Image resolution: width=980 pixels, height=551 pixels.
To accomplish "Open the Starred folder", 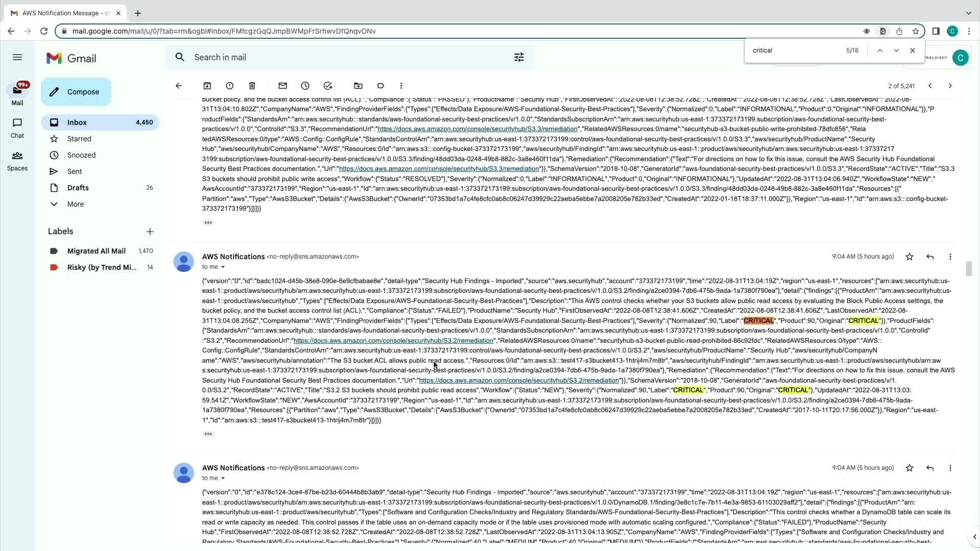I will coord(79,139).
